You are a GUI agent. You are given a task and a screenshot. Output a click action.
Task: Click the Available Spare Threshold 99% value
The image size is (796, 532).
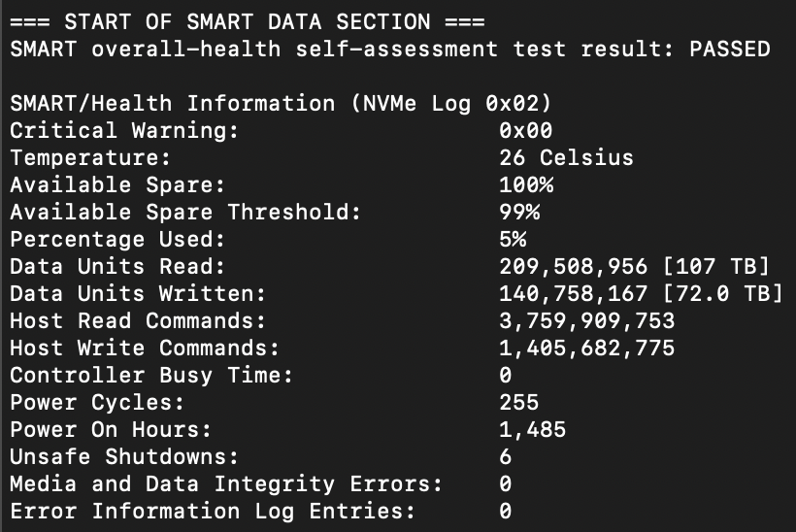[519, 212]
